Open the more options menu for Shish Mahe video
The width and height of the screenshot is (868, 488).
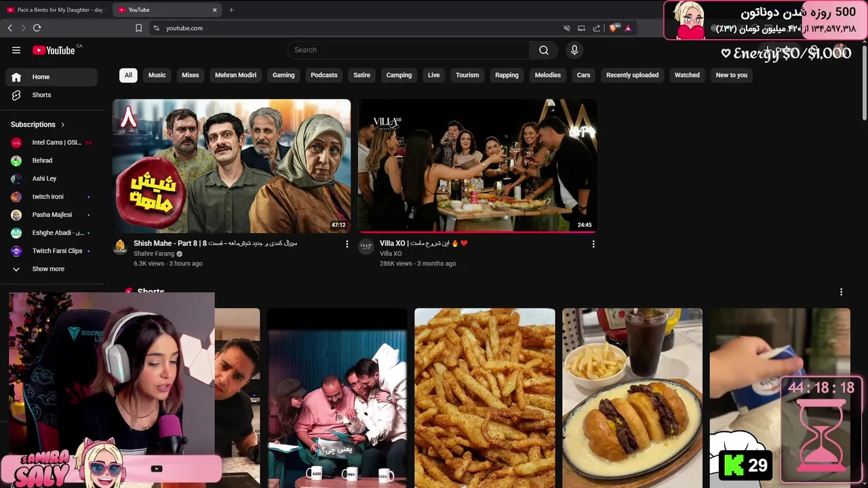tap(347, 244)
